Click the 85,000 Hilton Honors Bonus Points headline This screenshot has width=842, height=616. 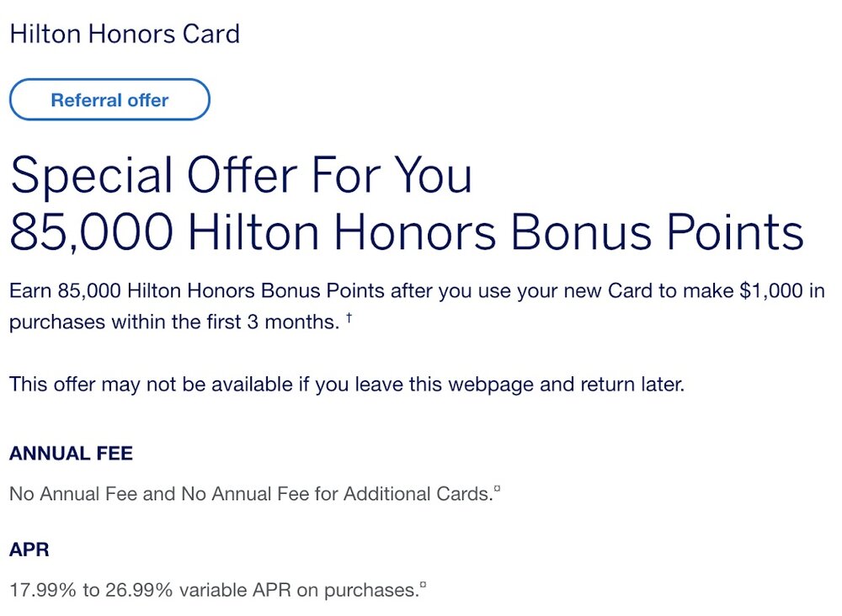point(406,232)
